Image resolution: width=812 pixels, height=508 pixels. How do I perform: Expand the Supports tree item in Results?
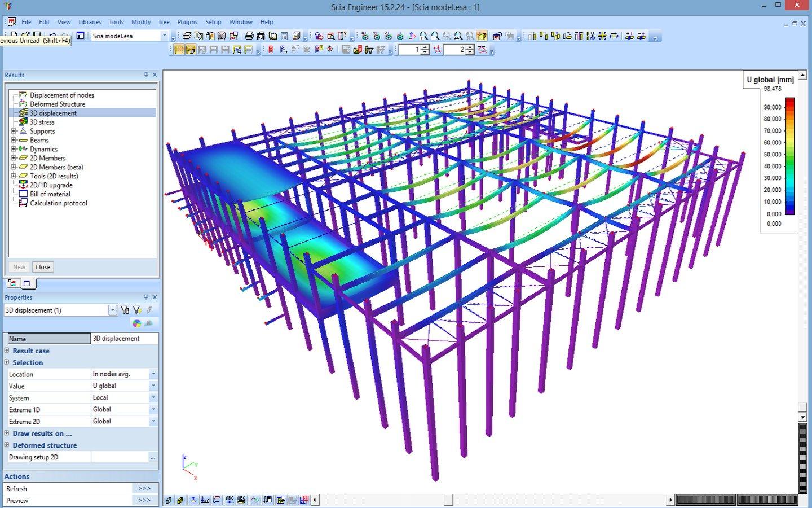(15, 131)
